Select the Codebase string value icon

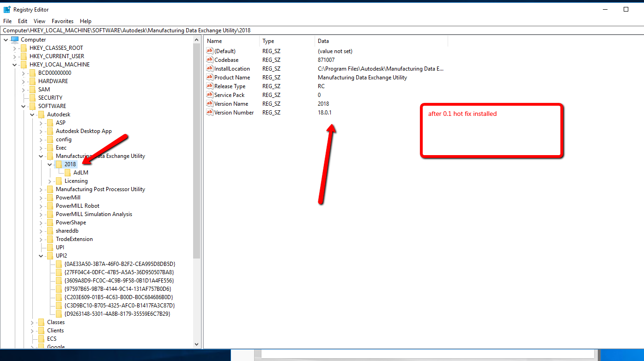coord(209,60)
